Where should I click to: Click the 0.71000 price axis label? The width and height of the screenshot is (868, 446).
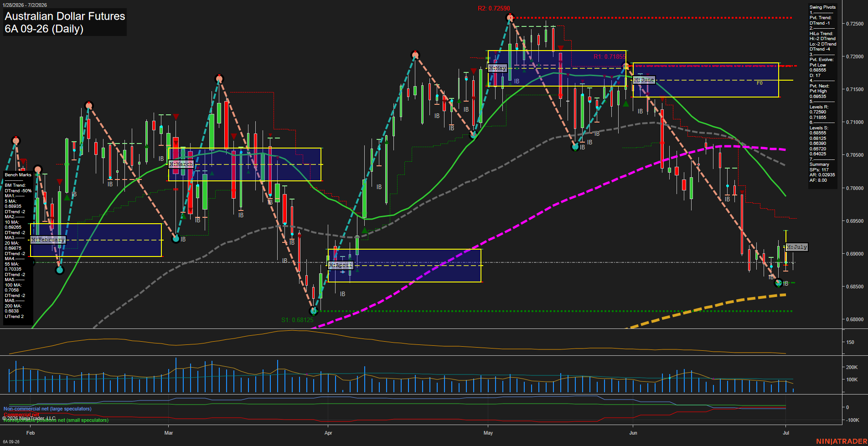coord(855,122)
